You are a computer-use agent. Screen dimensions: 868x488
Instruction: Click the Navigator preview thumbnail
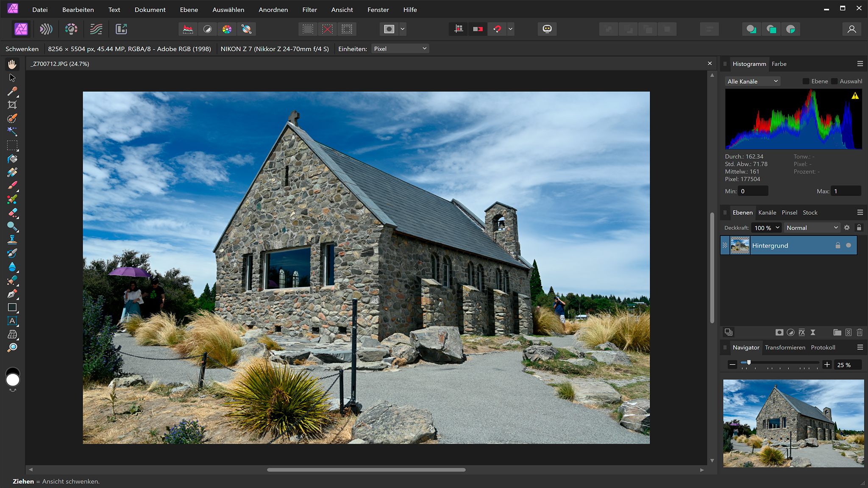tap(793, 423)
